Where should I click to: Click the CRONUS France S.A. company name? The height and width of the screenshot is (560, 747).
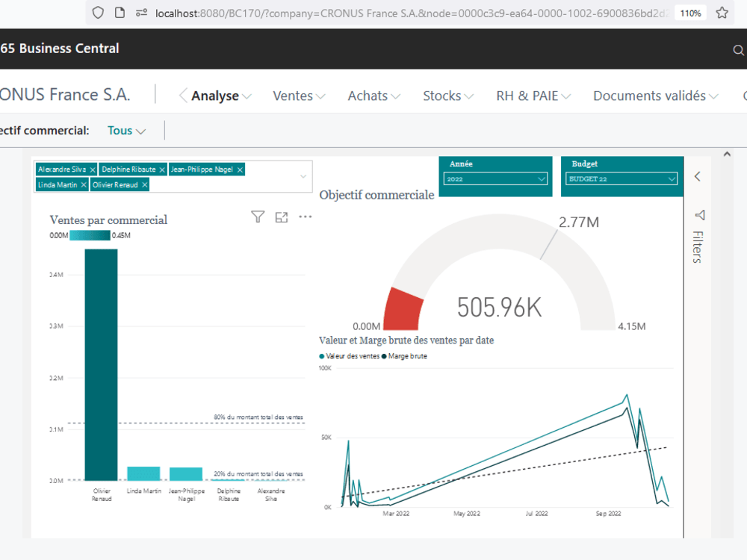click(65, 95)
